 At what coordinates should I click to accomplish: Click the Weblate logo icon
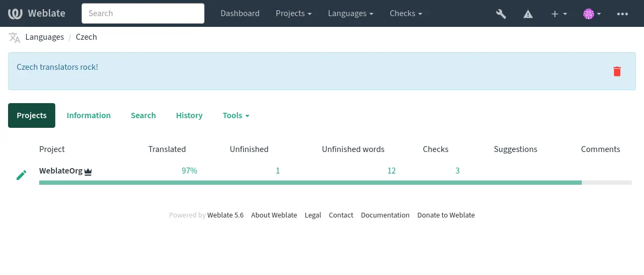pos(15,13)
